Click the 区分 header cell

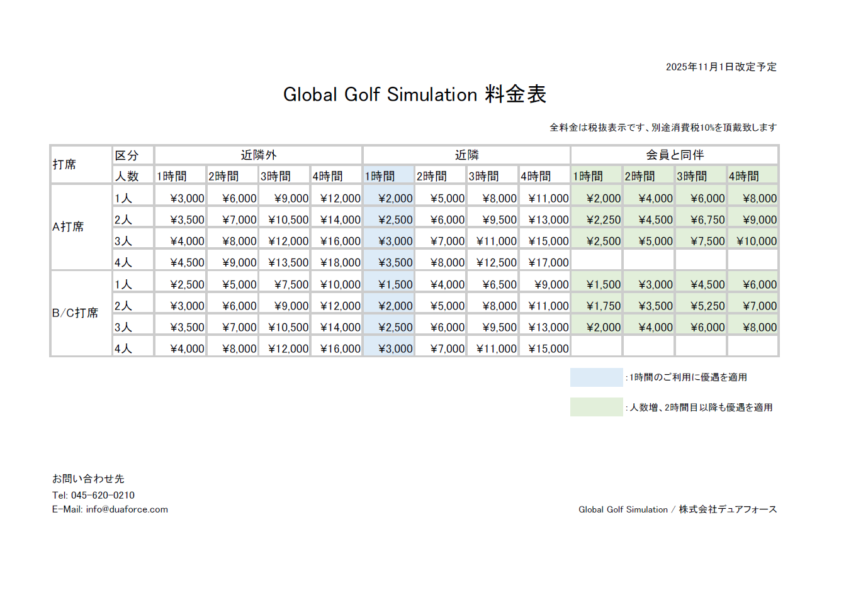[127, 155]
